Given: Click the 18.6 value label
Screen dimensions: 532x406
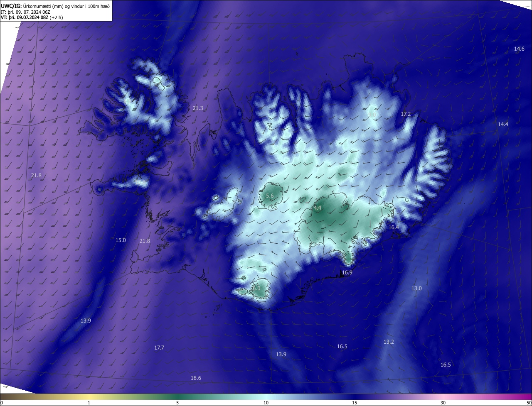Looking at the screenshot, I should (196, 378).
